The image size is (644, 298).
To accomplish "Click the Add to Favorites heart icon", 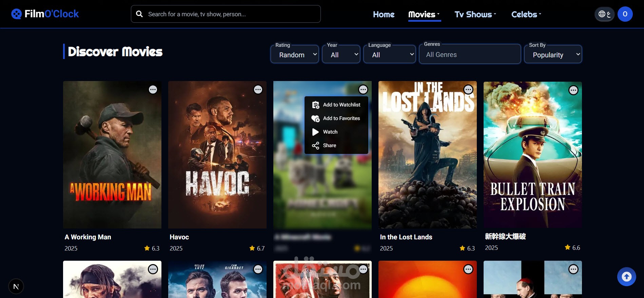I will [x=316, y=118].
